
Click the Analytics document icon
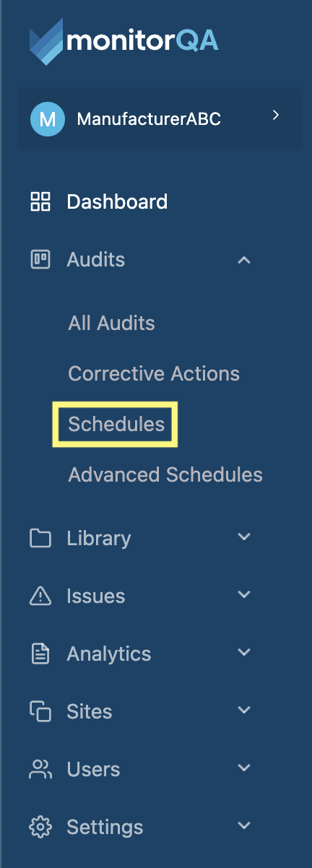point(40,654)
